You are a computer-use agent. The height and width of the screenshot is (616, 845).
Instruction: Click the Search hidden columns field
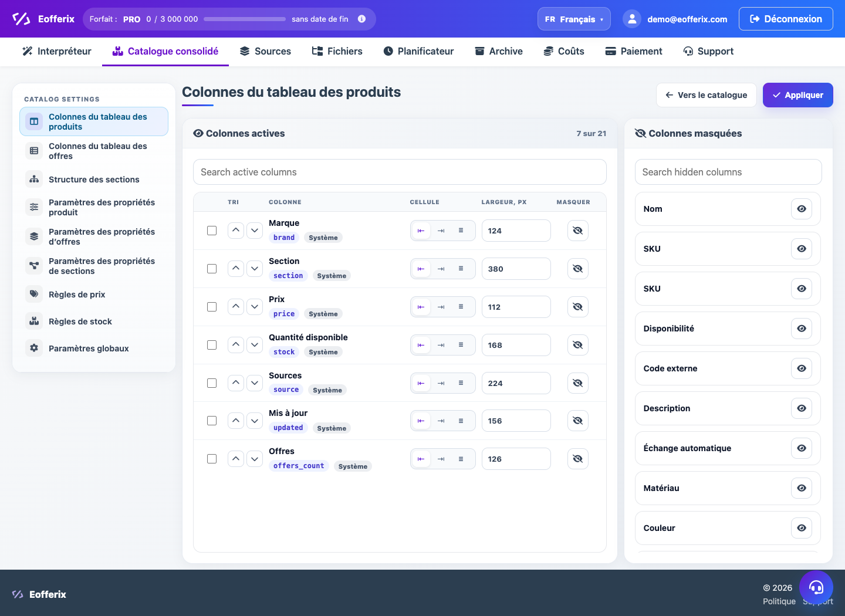728,172
